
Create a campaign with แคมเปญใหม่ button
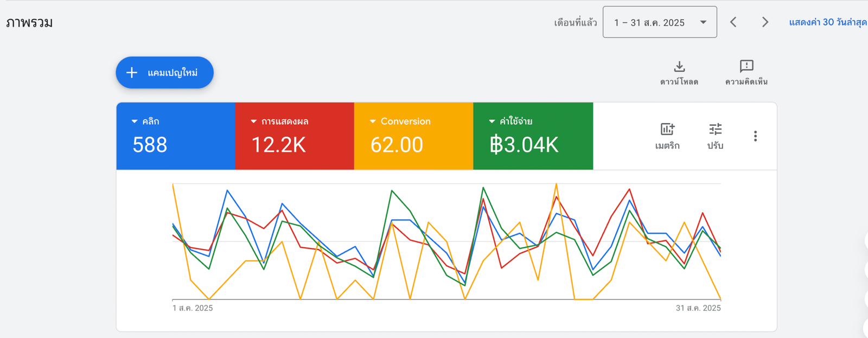(x=164, y=73)
